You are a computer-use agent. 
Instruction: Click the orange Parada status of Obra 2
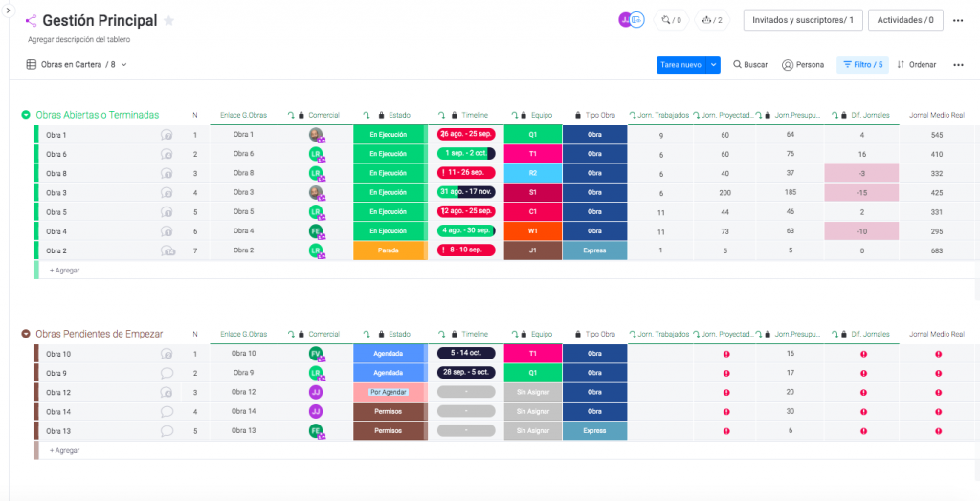389,250
